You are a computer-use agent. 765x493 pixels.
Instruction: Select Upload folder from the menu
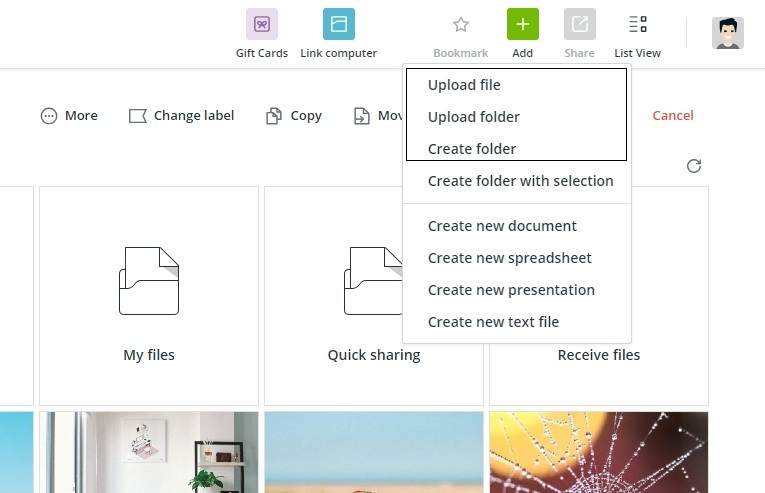pos(517,117)
